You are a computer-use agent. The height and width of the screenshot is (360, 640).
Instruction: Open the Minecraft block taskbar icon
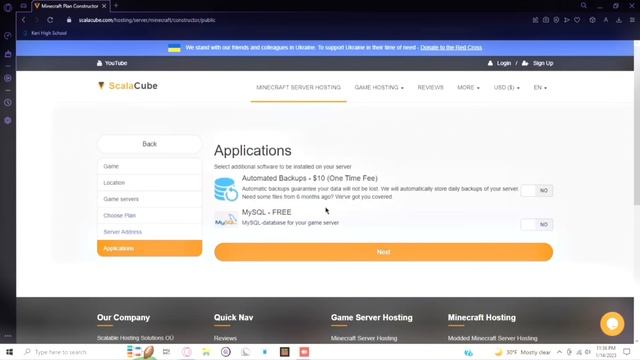284,352
